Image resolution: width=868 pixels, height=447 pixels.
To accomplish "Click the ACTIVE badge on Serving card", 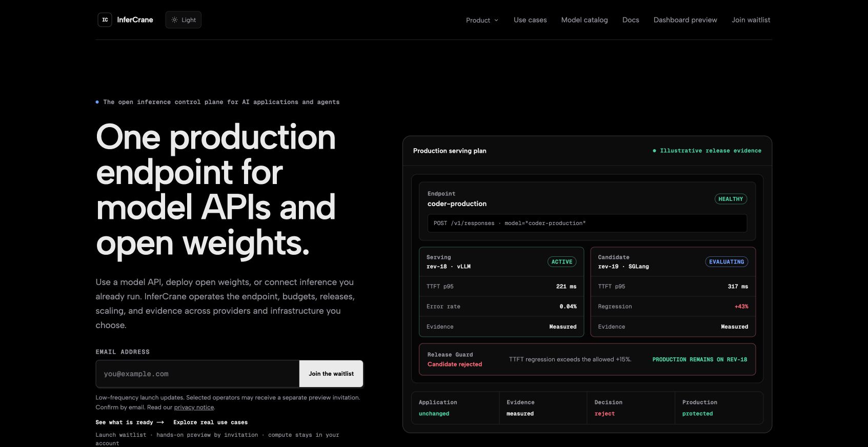I will pyautogui.click(x=562, y=262).
